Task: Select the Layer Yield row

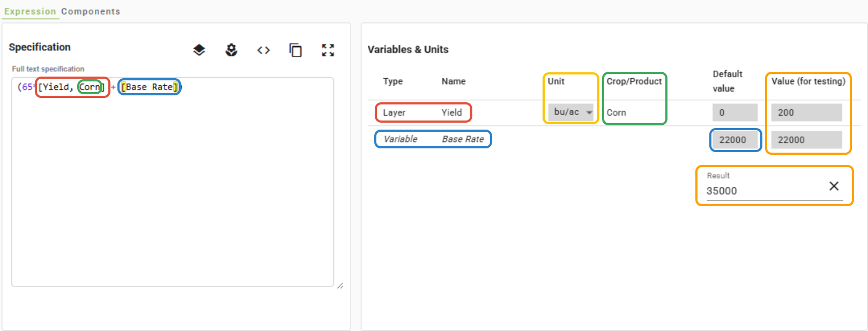Action: point(423,112)
